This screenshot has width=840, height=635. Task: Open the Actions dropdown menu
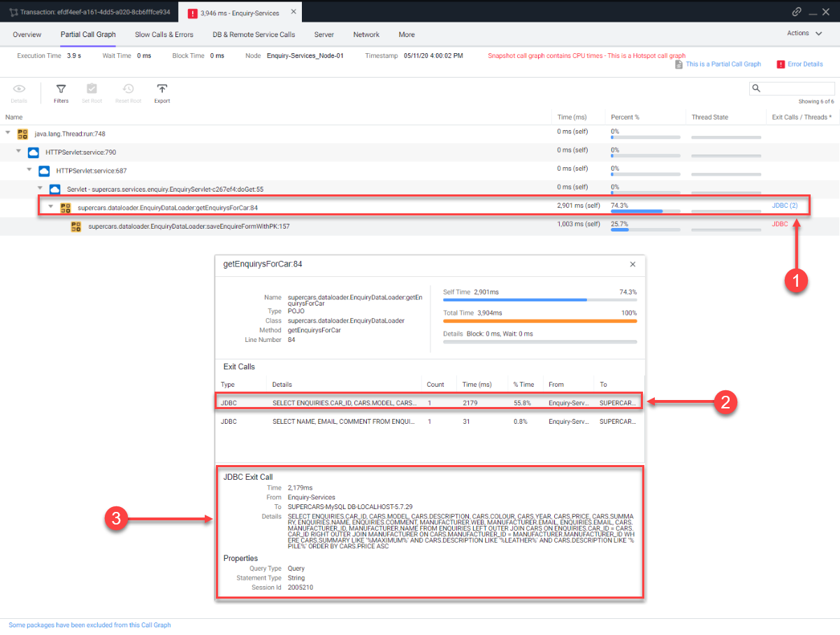tap(802, 33)
